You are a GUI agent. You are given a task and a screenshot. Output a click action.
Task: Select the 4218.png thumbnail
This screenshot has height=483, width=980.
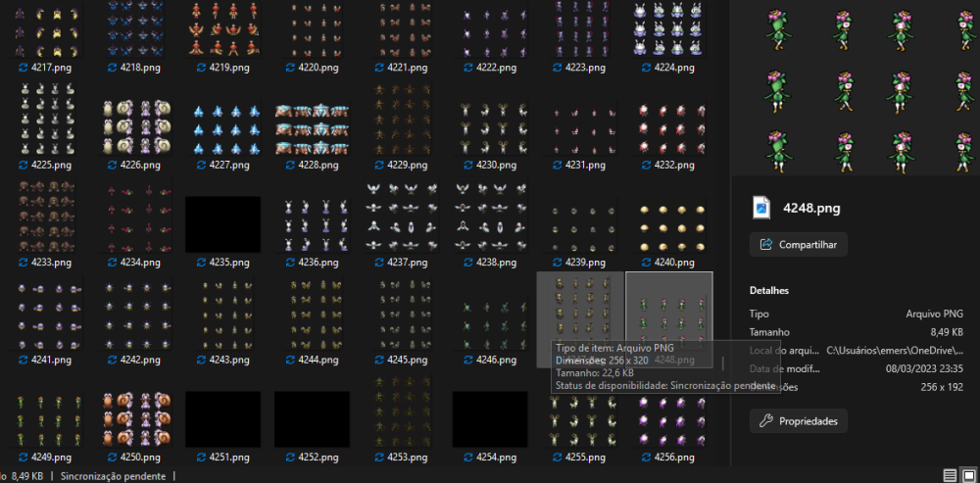[x=135, y=30]
